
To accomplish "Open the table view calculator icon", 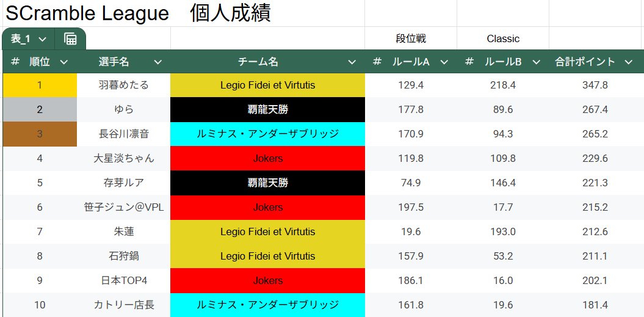I will pos(70,39).
